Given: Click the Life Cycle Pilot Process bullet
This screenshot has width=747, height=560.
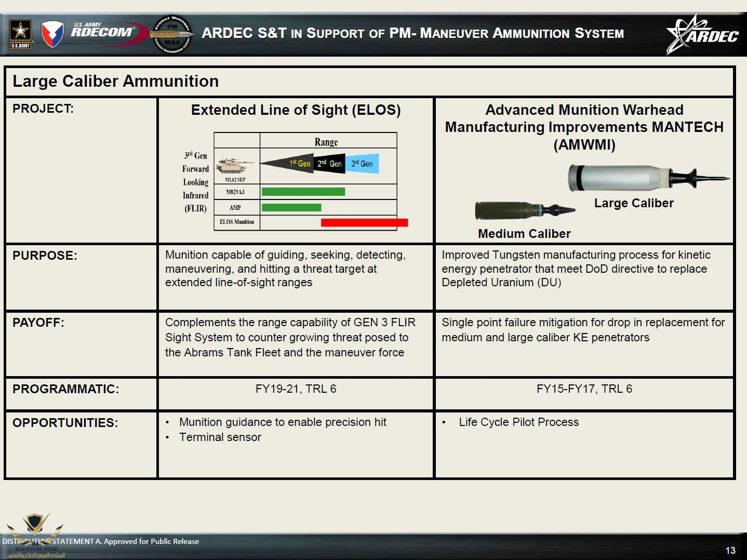Looking at the screenshot, I should [x=518, y=422].
